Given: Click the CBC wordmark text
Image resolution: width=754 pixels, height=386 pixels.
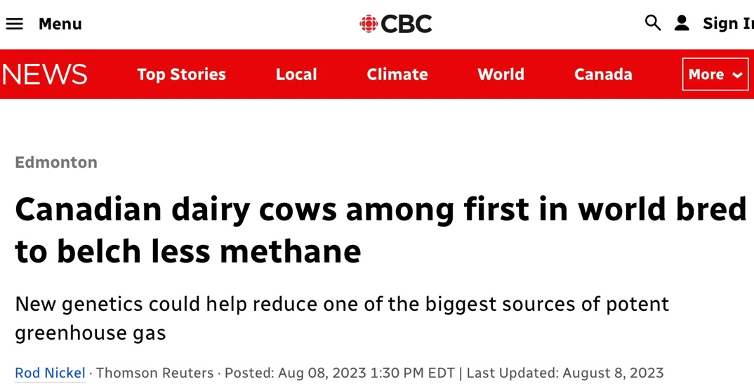Looking at the screenshot, I should tap(406, 24).
